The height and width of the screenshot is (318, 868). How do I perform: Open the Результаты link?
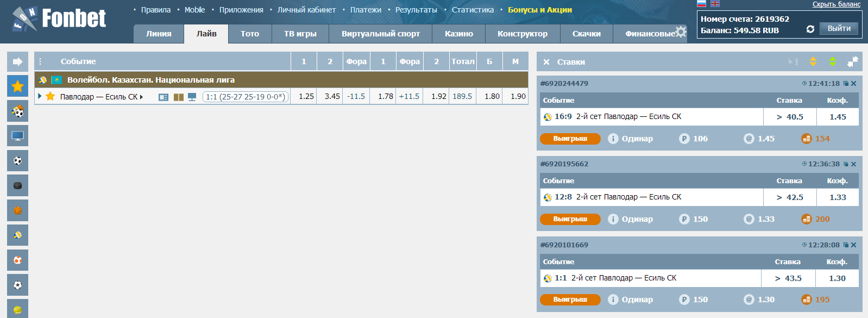(416, 10)
